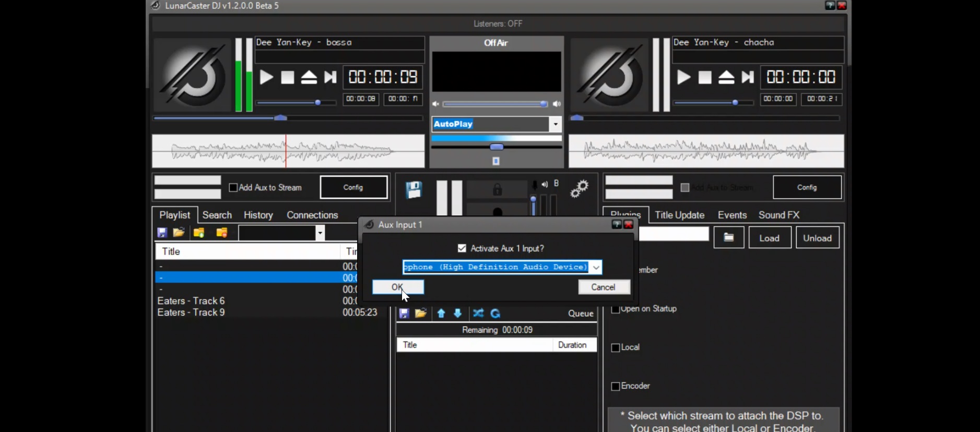The width and height of the screenshot is (980, 432).
Task: Play the left deck track
Action: 266,77
